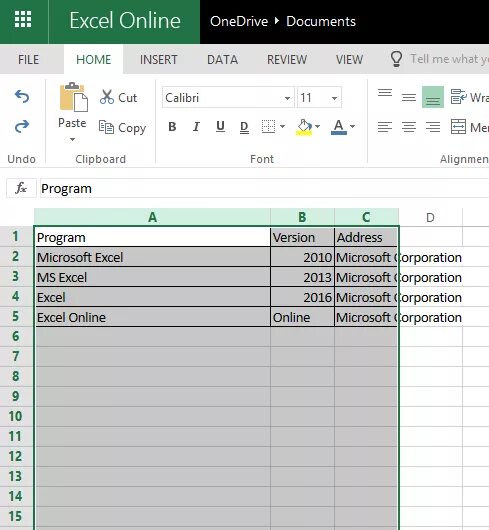
Task: Toggle Italic formatting
Action: point(196,127)
